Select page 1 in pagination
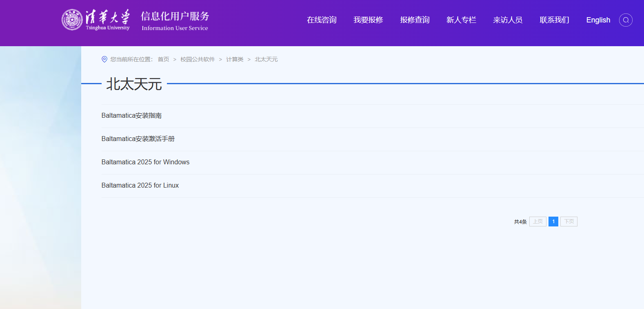Viewport: 644px width, 309px height. tap(553, 222)
